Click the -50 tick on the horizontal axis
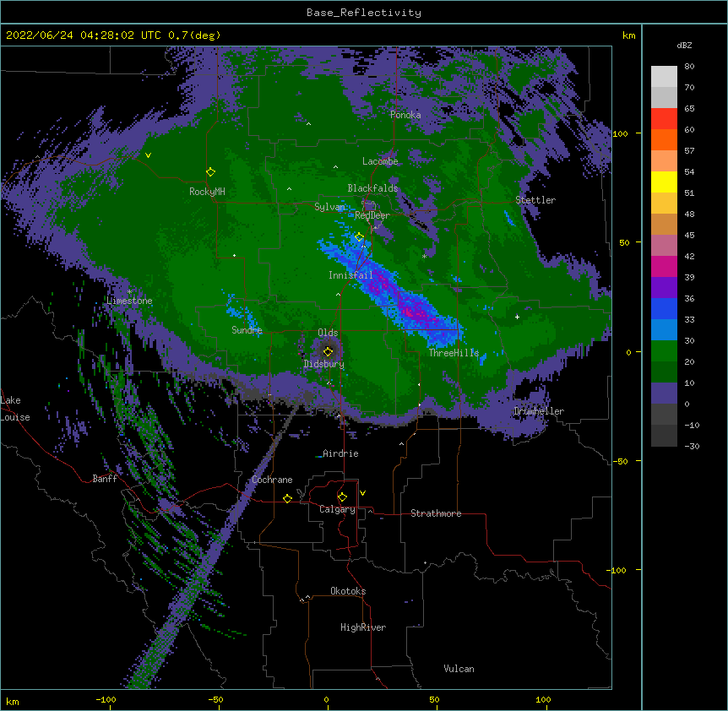Image resolution: width=728 pixels, height=711 pixels. coord(215,699)
